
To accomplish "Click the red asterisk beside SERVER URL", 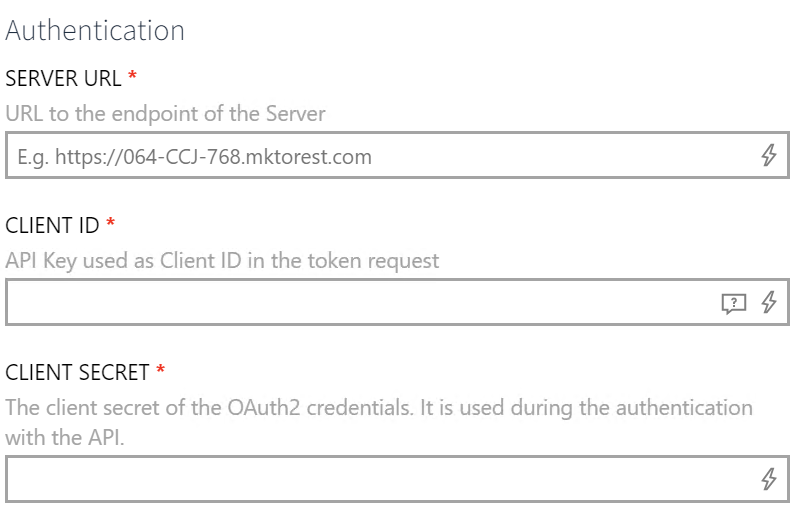I will click(x=133, y=77).
